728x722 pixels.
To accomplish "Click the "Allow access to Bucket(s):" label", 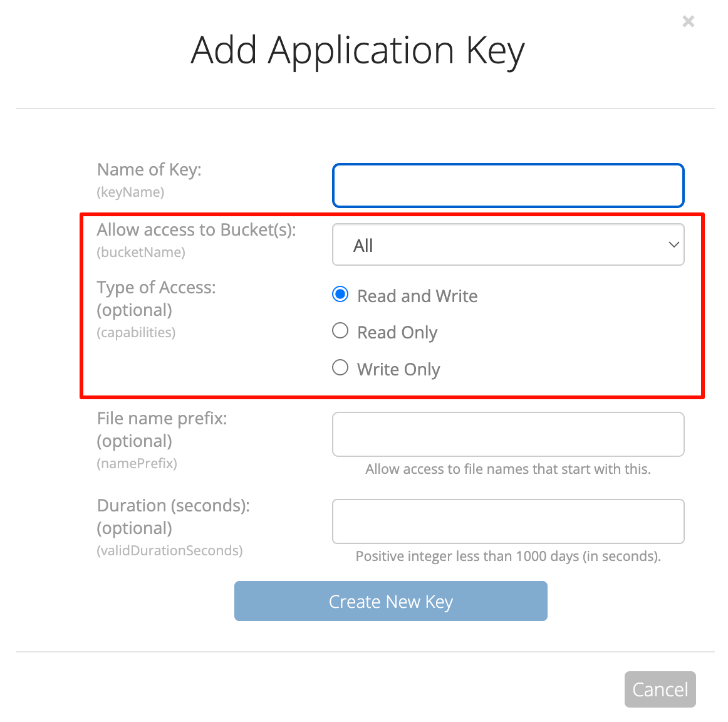I will (196, 230).
